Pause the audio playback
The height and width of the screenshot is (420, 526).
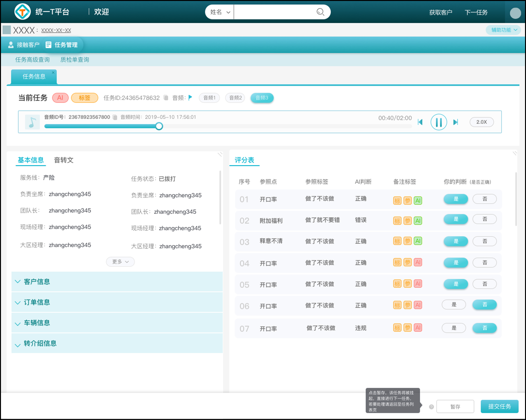click(439, 122)
